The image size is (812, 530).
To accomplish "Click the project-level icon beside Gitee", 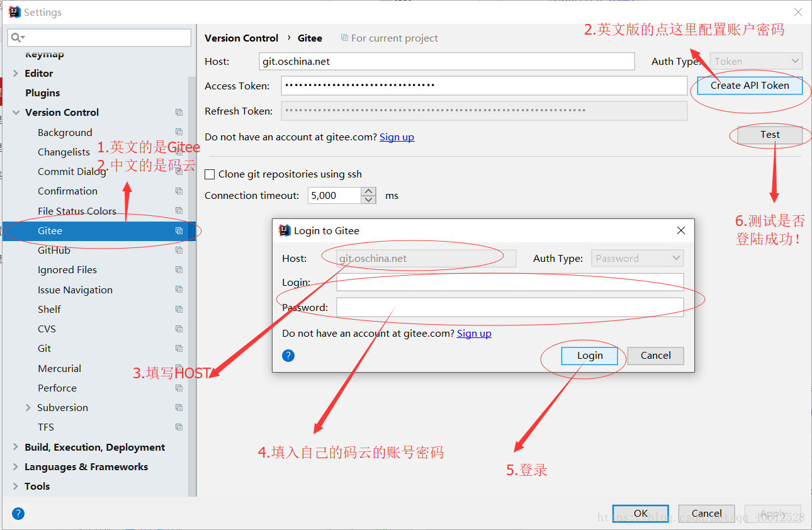I will click(179, 230).
